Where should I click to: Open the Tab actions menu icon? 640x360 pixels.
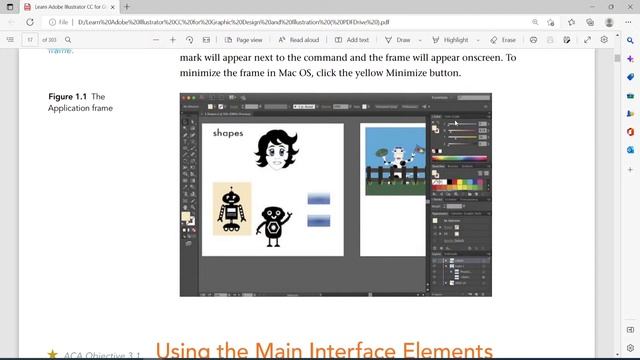(10, 7)
